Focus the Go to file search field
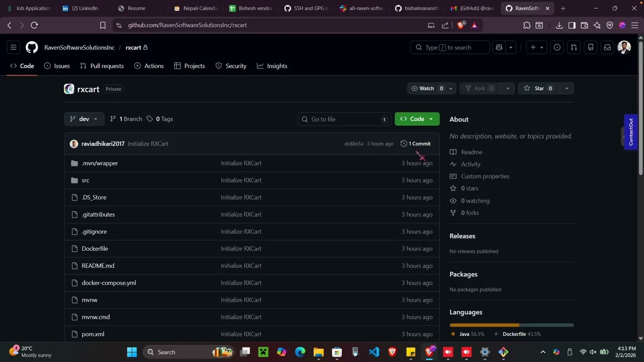This screenshot has width=644, height=362. pos(344,119)
